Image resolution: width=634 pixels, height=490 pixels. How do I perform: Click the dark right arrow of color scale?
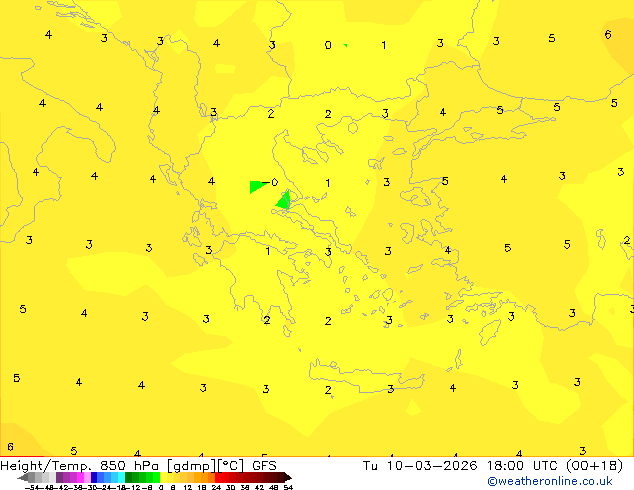coord(288,477)
